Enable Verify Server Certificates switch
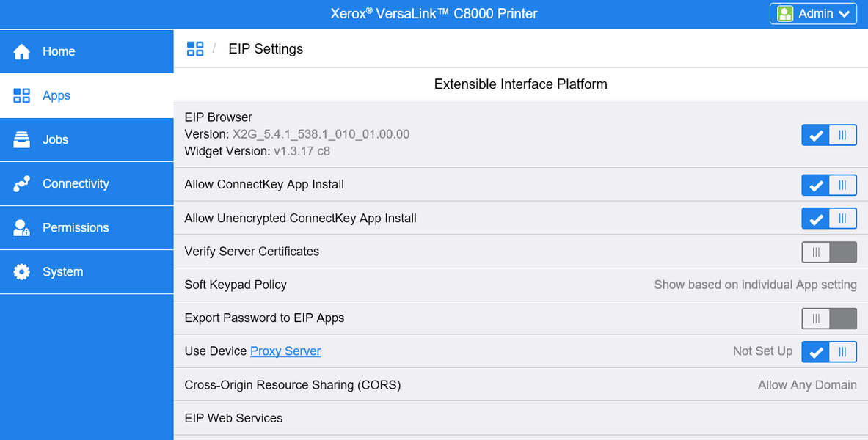Screen dimensions: 868x440 pos(828,252)
